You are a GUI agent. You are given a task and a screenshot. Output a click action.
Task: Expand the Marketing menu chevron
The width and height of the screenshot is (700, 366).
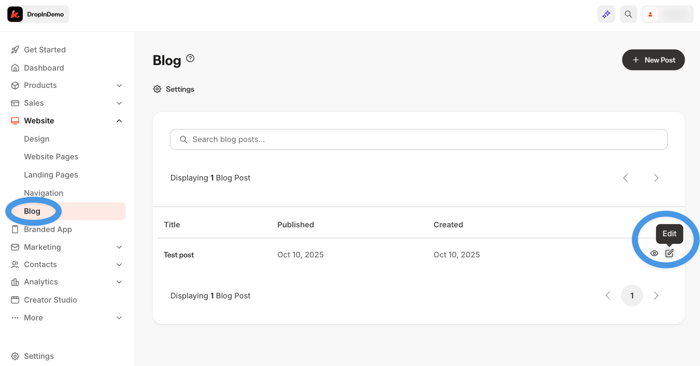pos(119,247)
